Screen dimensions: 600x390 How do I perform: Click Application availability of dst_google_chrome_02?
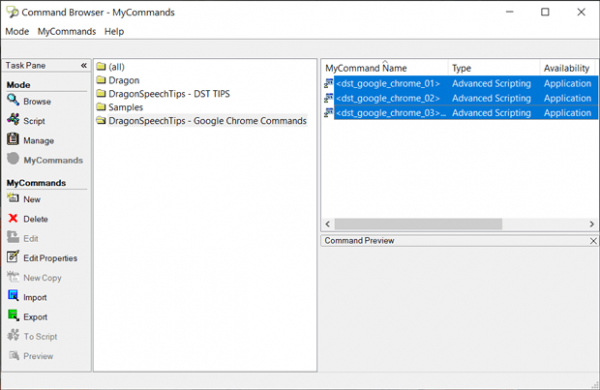point(567,98)
